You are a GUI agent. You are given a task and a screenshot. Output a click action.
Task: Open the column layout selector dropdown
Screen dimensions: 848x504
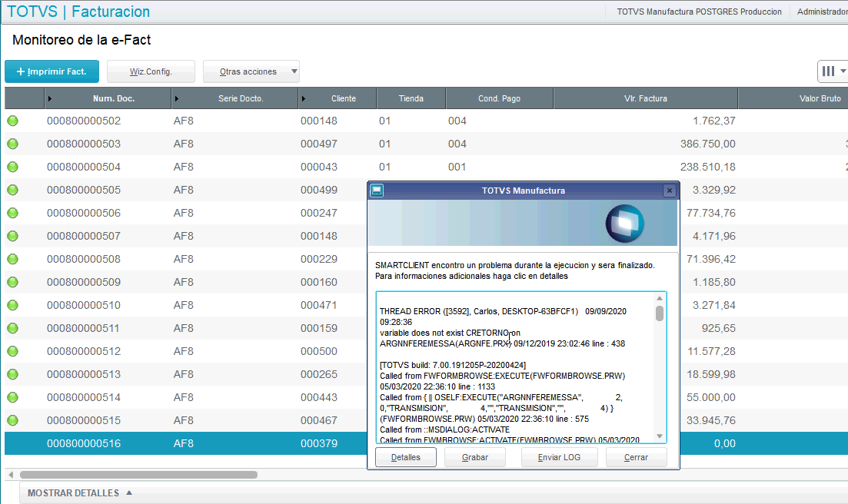[x=833, y=71]
